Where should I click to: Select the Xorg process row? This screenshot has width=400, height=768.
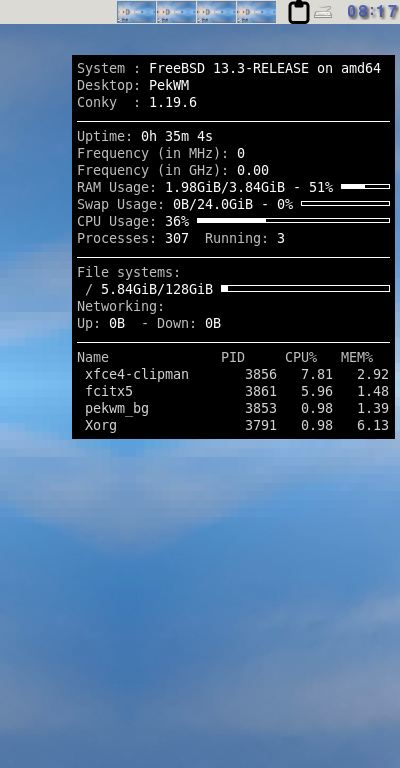coord(237,426)
